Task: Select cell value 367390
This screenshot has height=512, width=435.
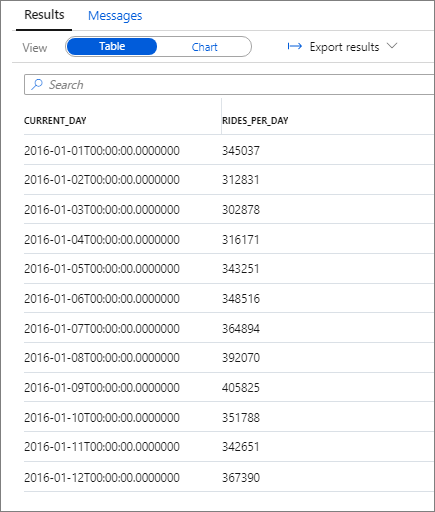Action: [241, 478]
